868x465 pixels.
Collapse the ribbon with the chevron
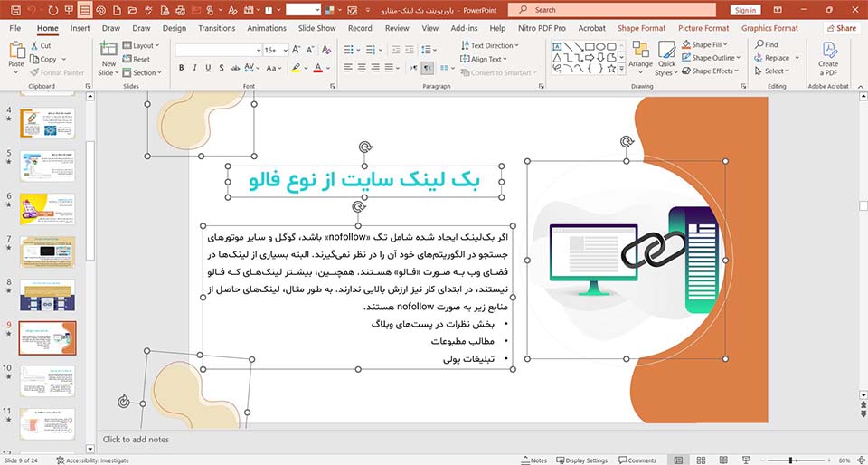[x=860, y=86]
